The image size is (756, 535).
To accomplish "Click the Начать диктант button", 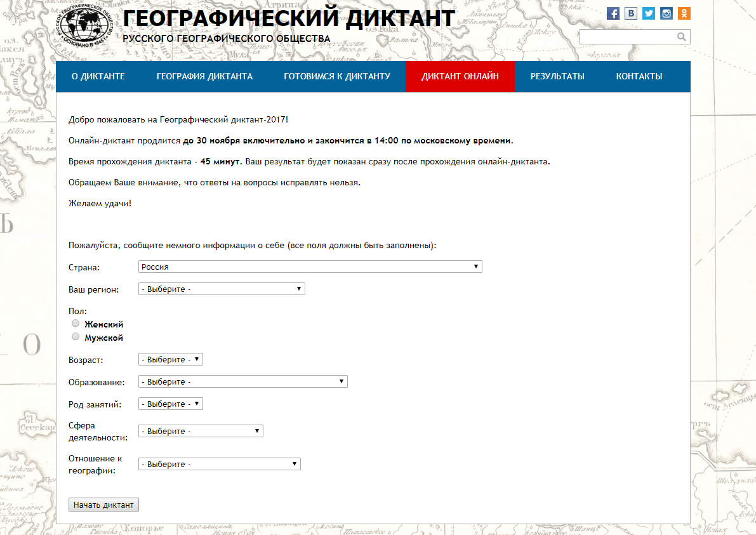I will (103, 505).
